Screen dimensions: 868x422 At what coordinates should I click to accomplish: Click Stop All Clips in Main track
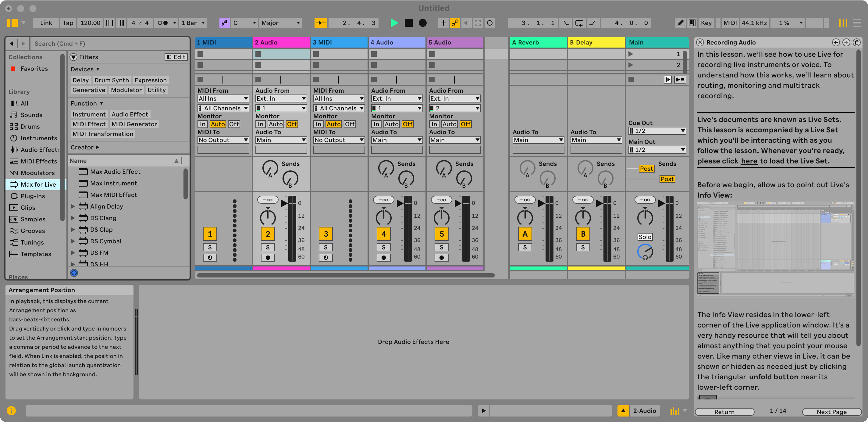[x=631, y=80]
